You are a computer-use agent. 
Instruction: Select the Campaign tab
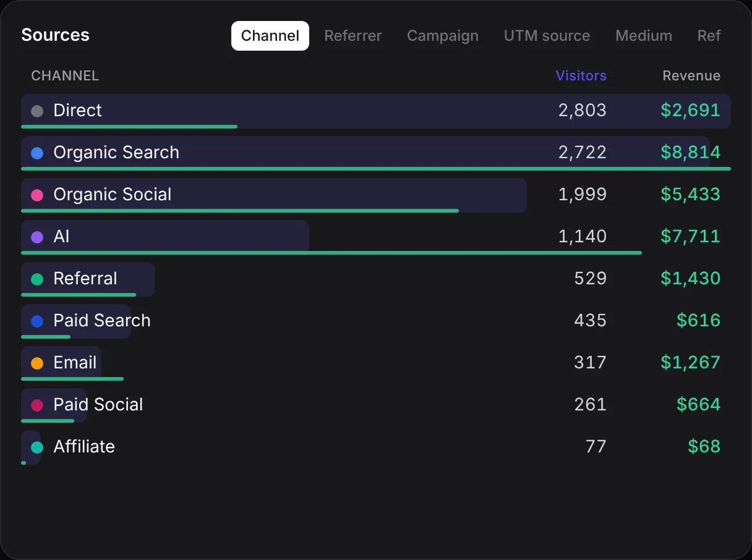[443, 36]
